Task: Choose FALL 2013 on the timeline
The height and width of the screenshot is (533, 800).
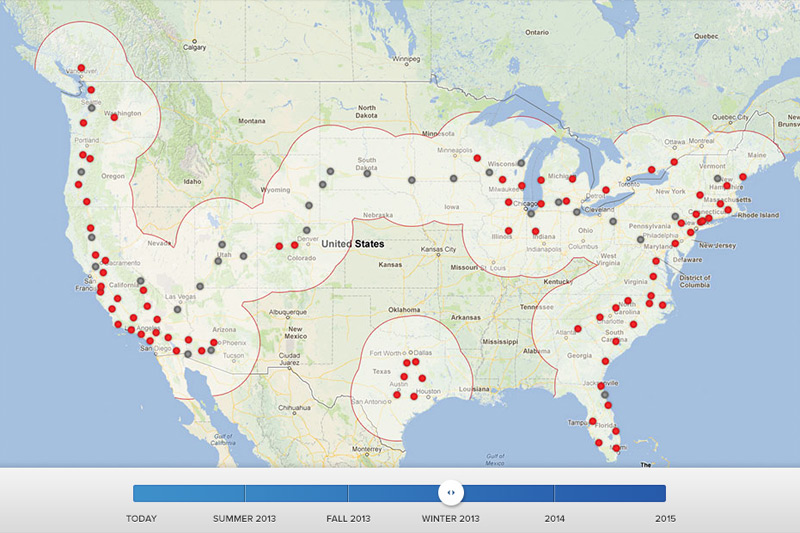Action: (x=348, y=519)
